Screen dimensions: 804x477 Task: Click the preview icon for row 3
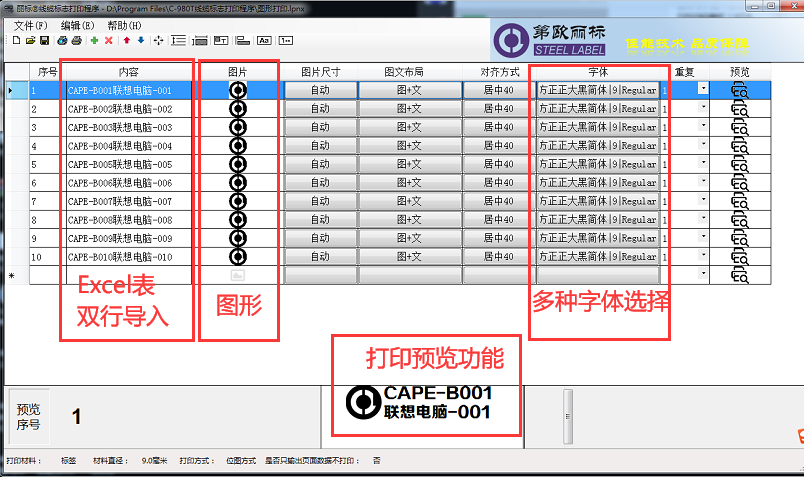point(739,128)
